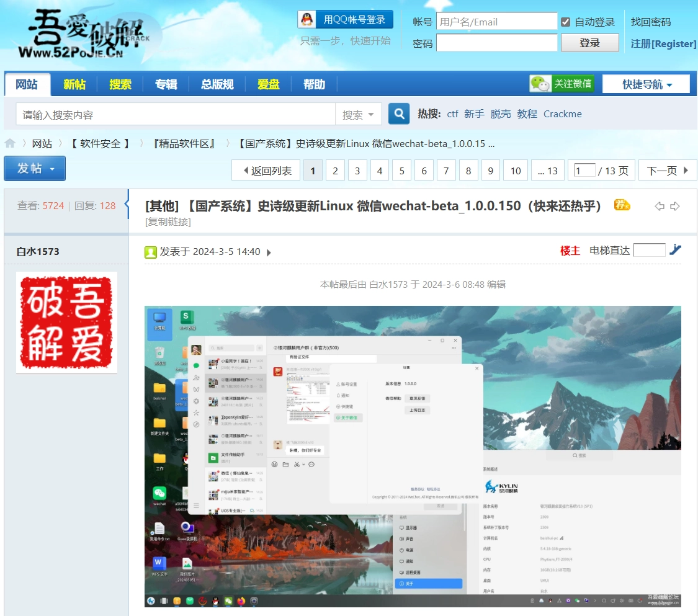Open the 搜索 type dropdown
This screenshot has width=698, height=616.
coord(359,115)
